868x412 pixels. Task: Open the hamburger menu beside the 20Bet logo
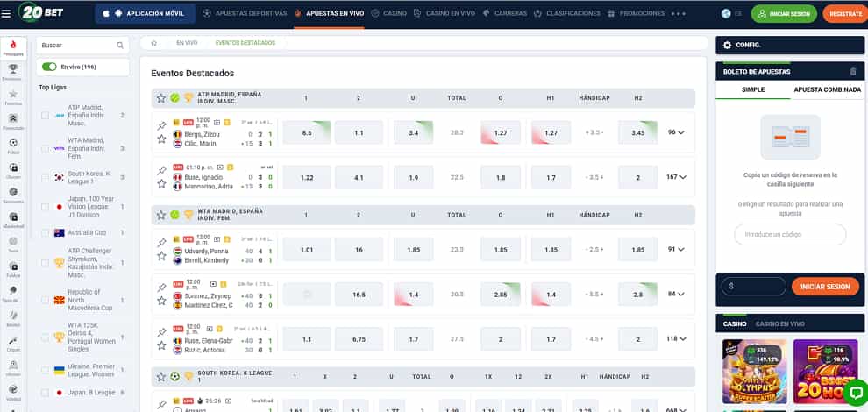[x=6, y=13]
